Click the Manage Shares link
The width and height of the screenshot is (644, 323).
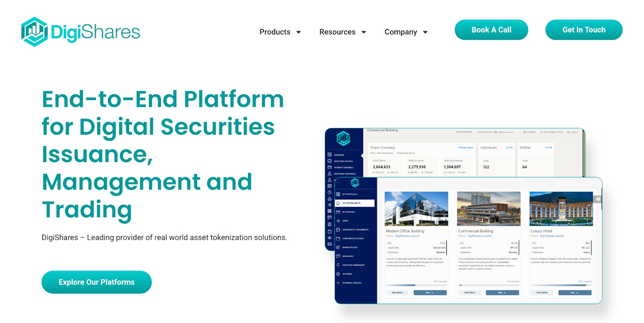[x=466, y=148]
